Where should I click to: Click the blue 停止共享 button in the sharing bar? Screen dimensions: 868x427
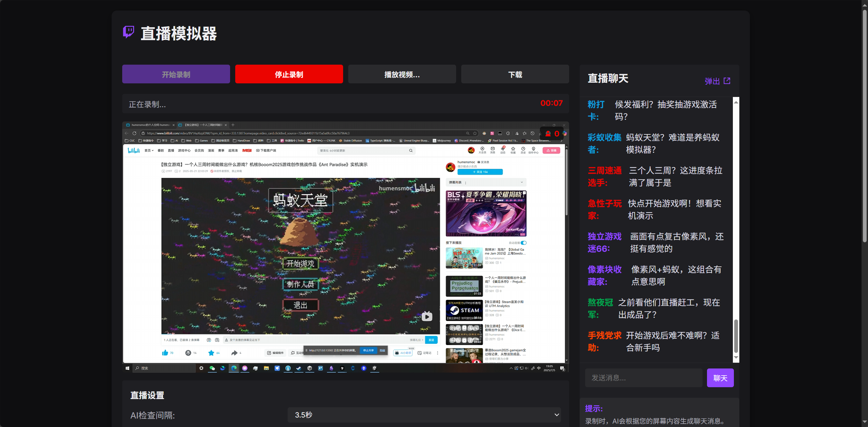coord(368,350)
